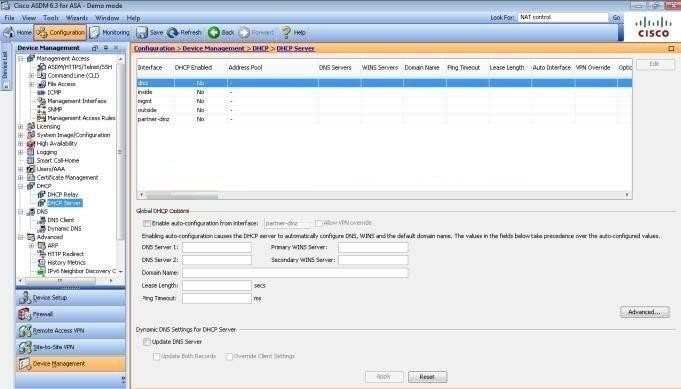Viewport: 681px width, 389px height.
Task: Select Command Line (CLI) tree item
Action: click(73, 76)
